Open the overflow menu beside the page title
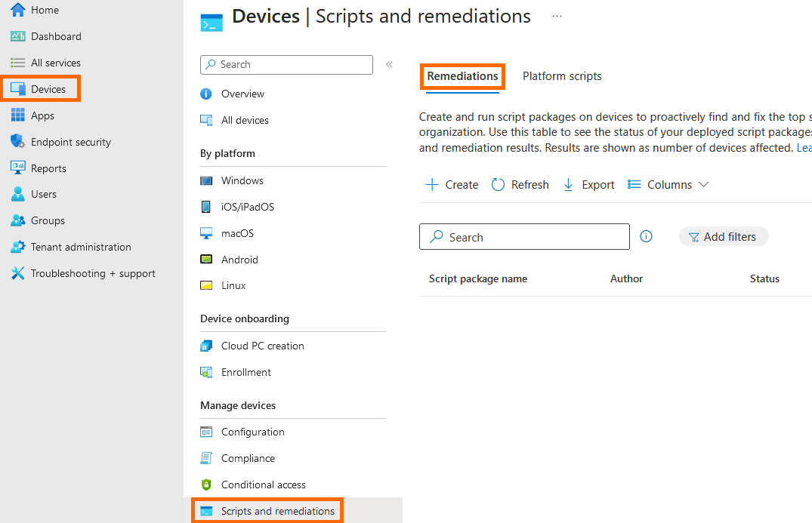This screenshot has height=523, width=812. coord(557,16)
